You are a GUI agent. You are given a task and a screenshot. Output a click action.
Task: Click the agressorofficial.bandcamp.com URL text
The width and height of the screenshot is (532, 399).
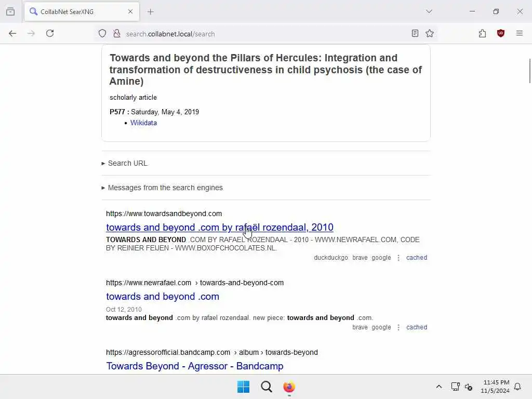pos(212,353)
